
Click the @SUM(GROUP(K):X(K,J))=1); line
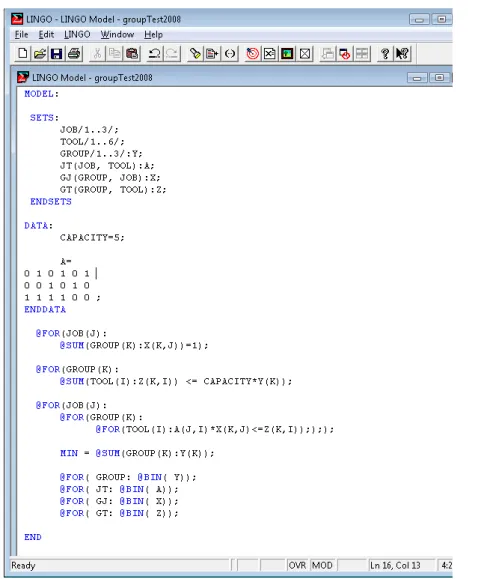pyautogui.click(x=134, y=345)
